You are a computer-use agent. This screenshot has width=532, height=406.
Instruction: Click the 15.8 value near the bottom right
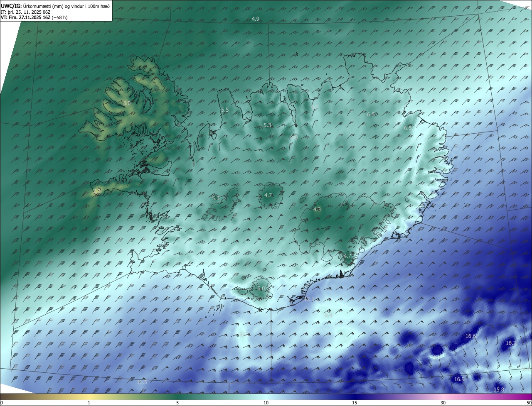tap(499, 389)
